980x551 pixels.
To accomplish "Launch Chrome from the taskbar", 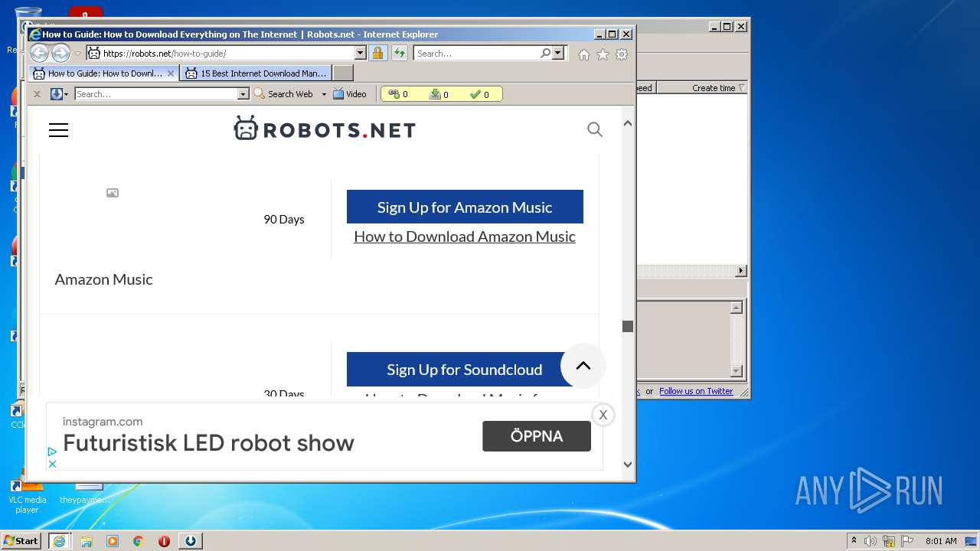I will point(139,541).
